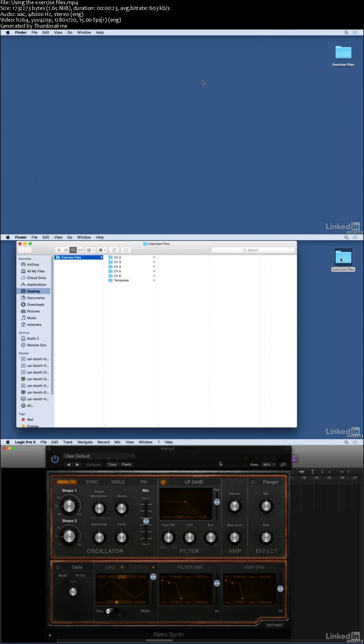Toggle the Glide power button

pyautogui.click(x=58, y=567)
